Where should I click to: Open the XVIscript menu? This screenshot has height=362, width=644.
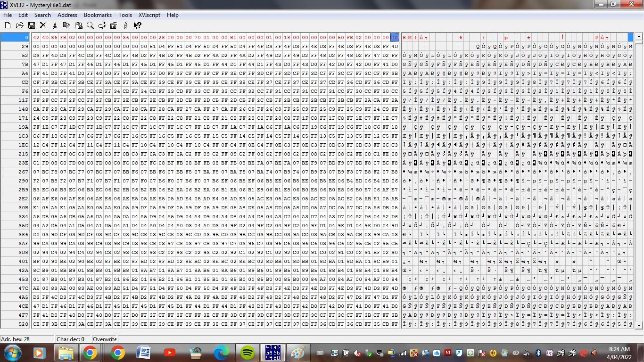pyautogui.click(x=149, y=15)
